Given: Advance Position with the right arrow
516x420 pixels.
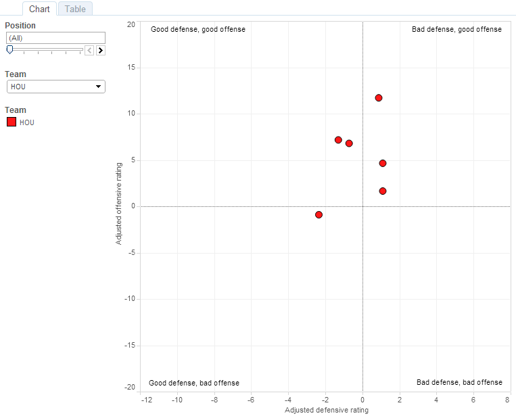Looking at the screenshot, I should 101,50.
